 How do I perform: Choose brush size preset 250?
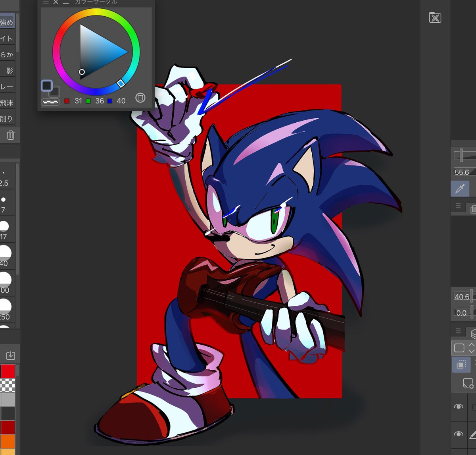pos(7,310)
